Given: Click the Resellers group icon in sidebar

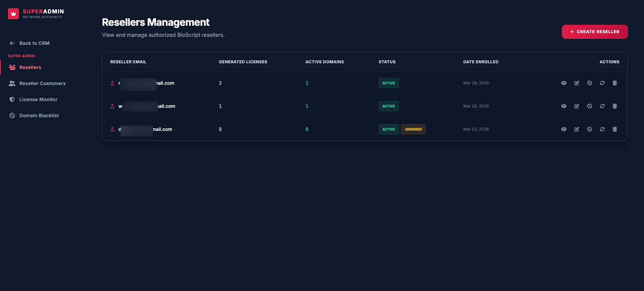Looking at the screenshot, I should pyautogui.click(x=12, y=67).
